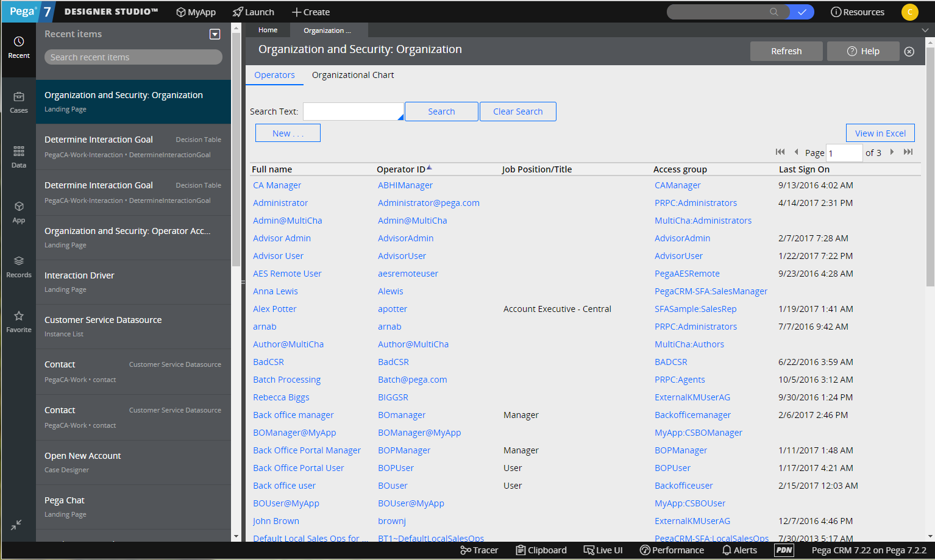Image resolution: width=935 pixels, height=560 pixels.
Task: Go to last page of operators list
Action: [x=908, y=152]
